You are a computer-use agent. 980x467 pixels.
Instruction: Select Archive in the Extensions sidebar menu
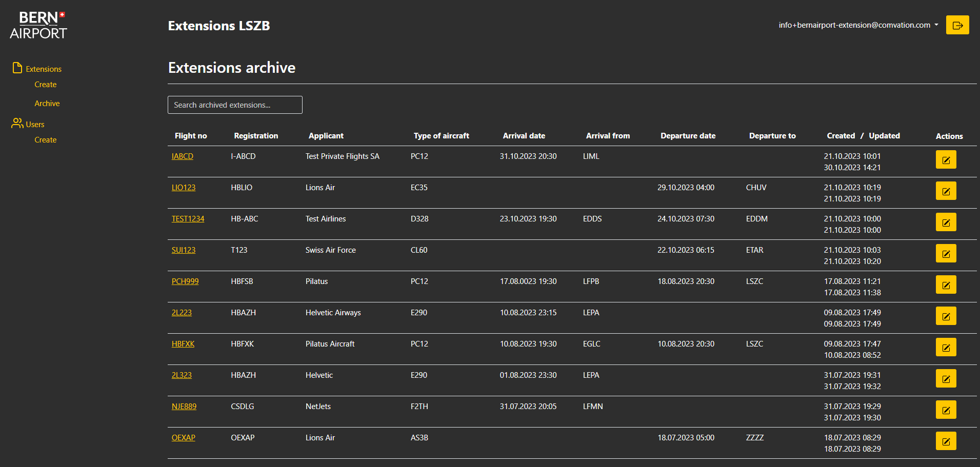(x=47, y=103)
